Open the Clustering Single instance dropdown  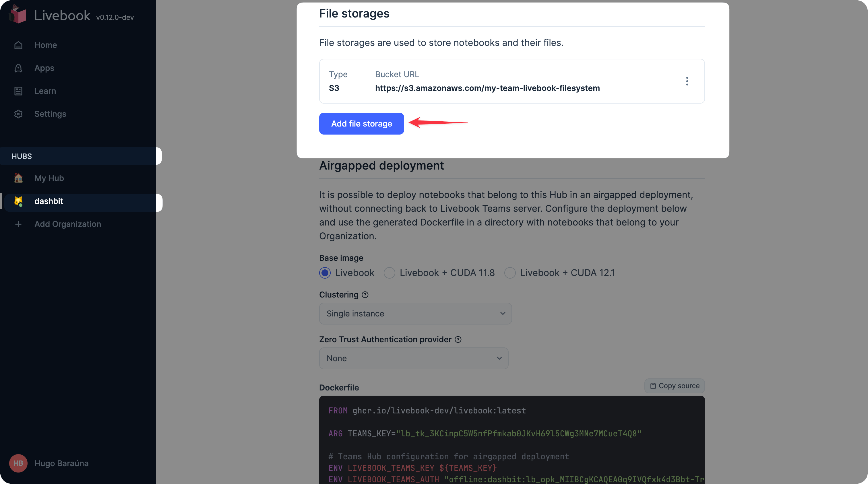click(x=415, y=314)
